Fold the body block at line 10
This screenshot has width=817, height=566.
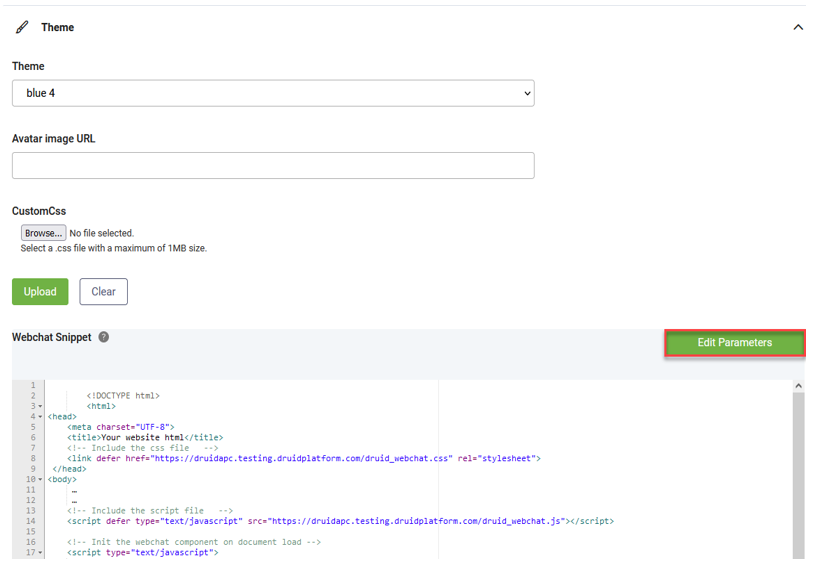point(40,480)
